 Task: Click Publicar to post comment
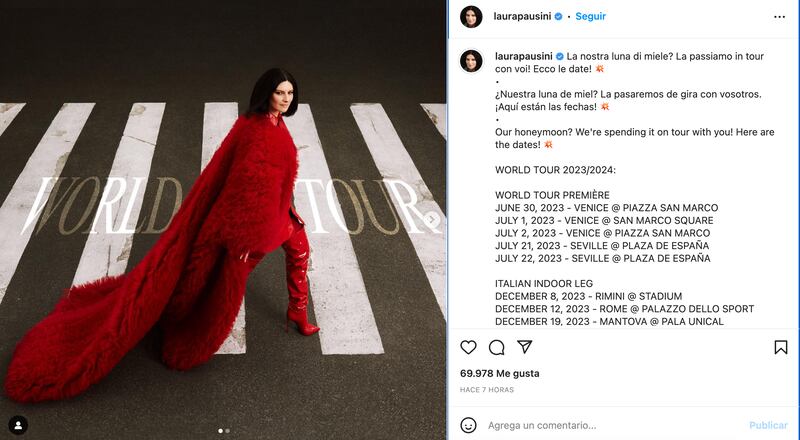[768, 425]
